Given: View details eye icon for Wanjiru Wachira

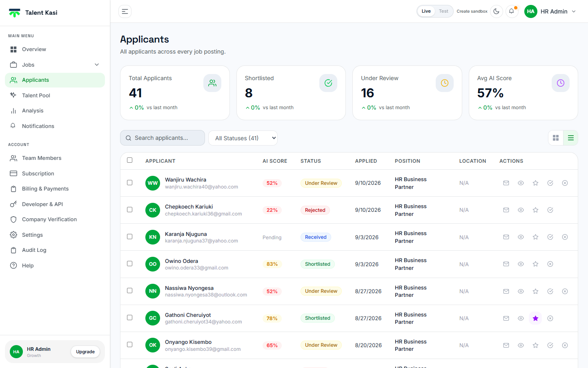Looking at the screenshot, I should pos(521,183).
